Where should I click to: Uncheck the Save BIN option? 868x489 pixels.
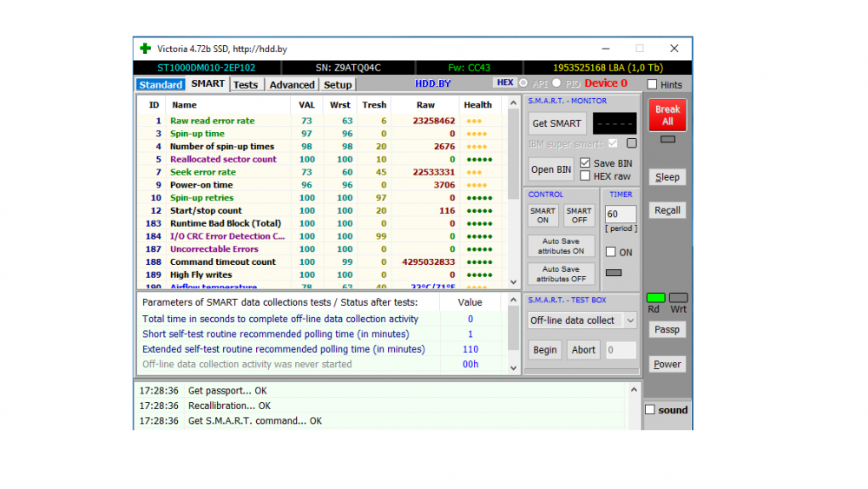pyautogui.click(x=585, y=163)
